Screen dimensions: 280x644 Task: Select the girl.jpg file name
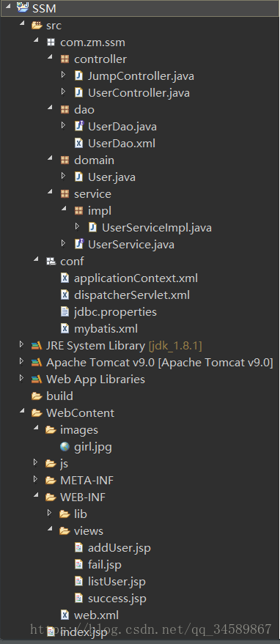coord(93,447)
